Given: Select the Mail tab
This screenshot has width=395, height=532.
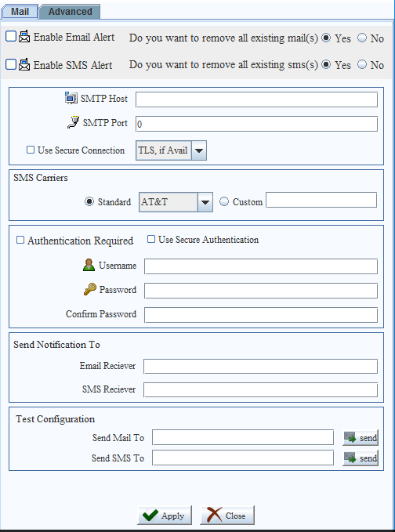Looking at the screenshot, I should (x=20, y=12).
